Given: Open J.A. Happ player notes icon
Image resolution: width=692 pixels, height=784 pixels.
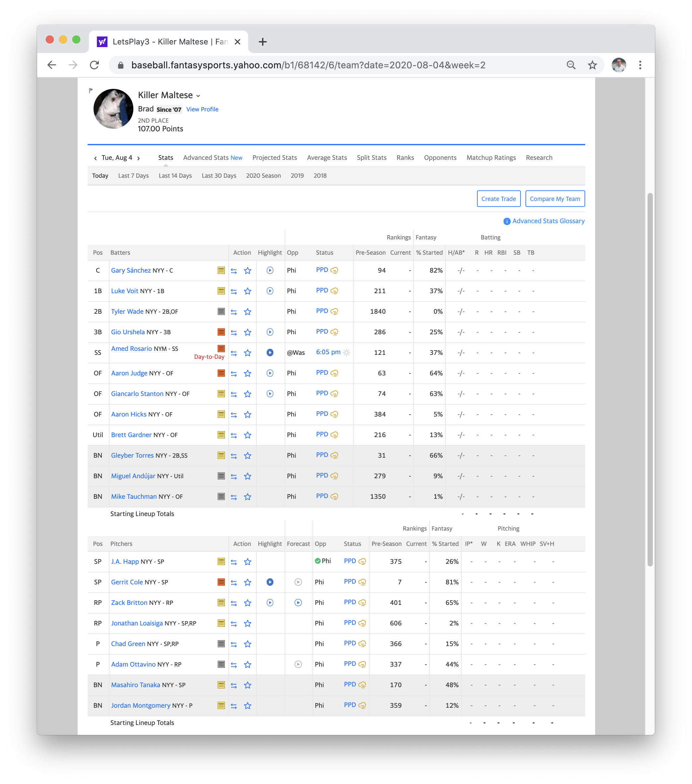Looking at the screenshot, I should tap(221, 561).
